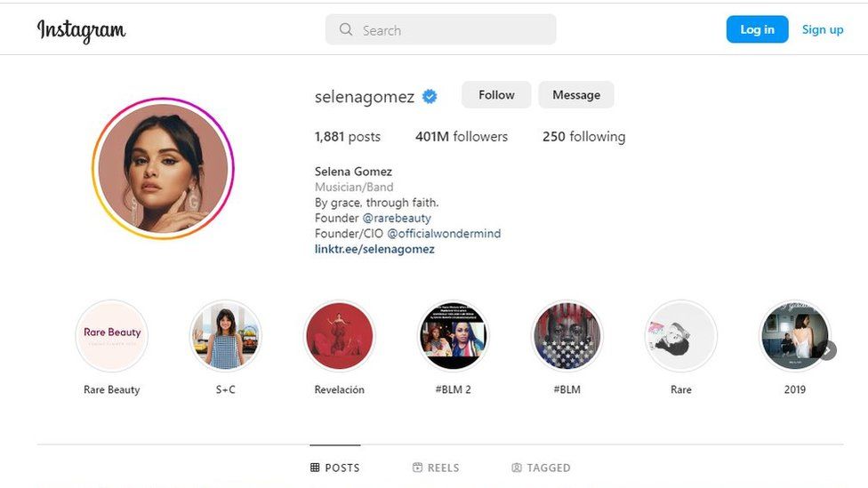Switch to the Tagged tab
The width and height of the screenshot is (868, 488).
pos(541,468)
